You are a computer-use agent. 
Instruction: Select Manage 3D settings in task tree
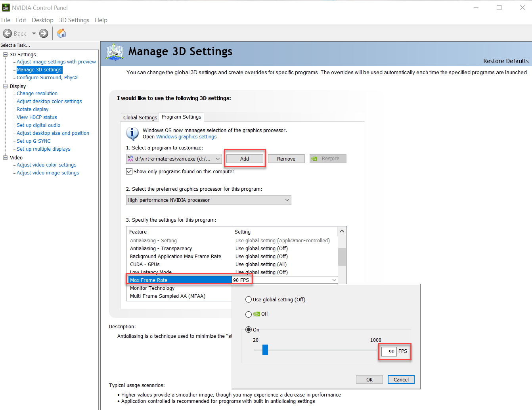click(x=39, y=70)
